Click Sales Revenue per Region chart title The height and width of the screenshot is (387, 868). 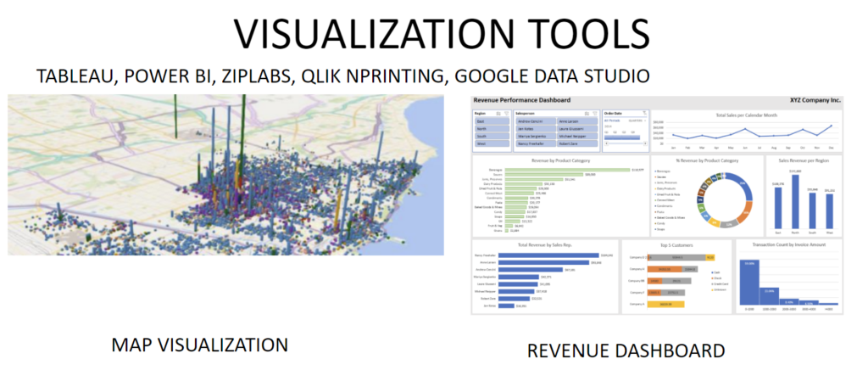tap(804, 160)
